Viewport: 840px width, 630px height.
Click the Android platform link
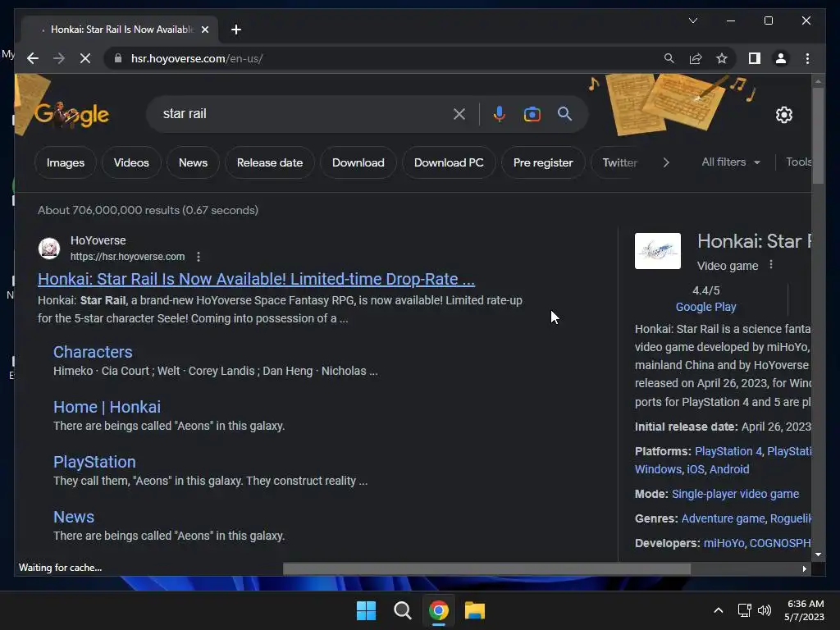pos(729,469)
